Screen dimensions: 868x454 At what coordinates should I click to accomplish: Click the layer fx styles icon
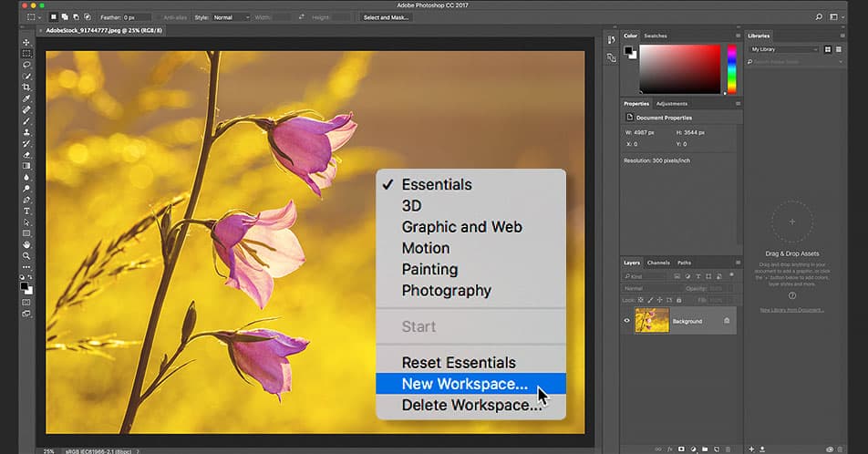[670, 449]
